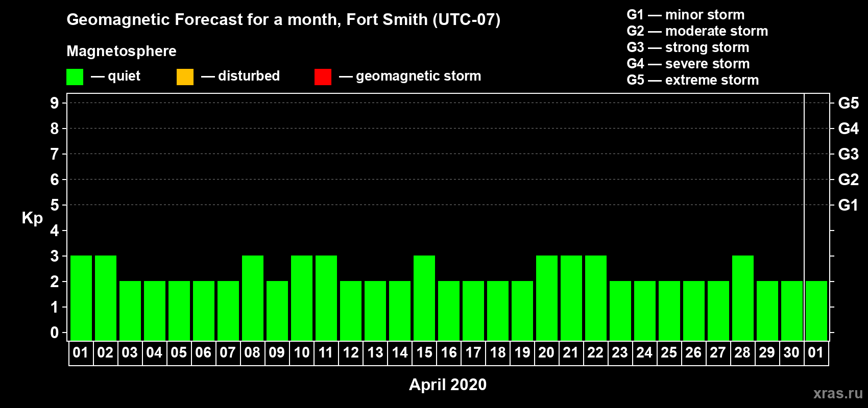Click the G1 right-axis label
The height and width of the screenshot is (408, 868).
pos(848,205)
